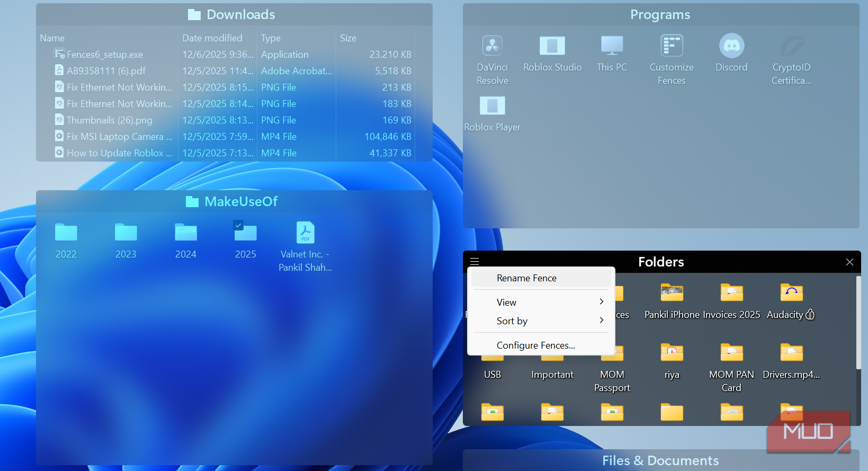Expand the View submenu arrow
The height and width of the screenshot is (471, 868).
pyautogui.click(x=601, y=301)
